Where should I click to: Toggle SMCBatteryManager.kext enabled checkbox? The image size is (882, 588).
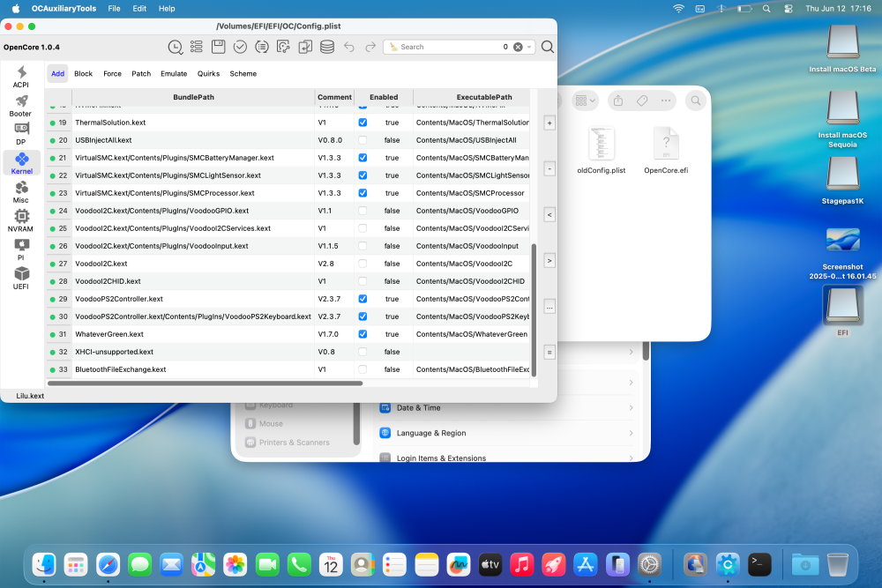click(x=363, y=158)
